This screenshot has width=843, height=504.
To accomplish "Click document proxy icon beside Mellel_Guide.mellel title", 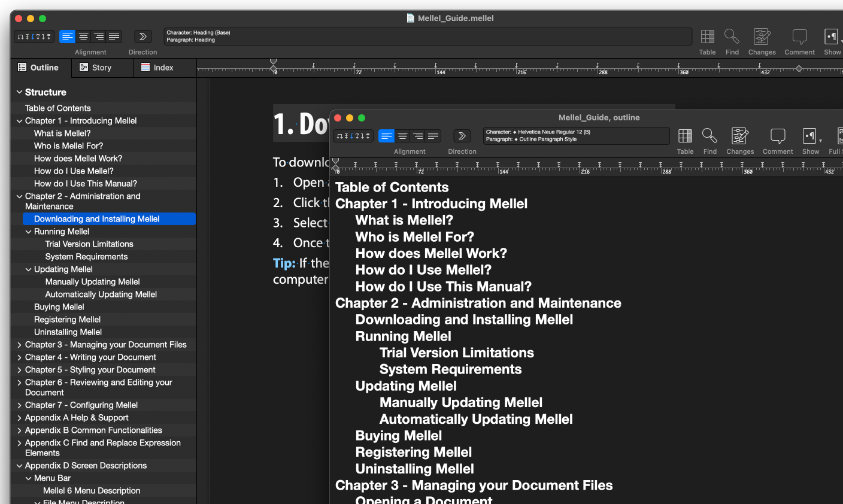I will coord(410,18).
